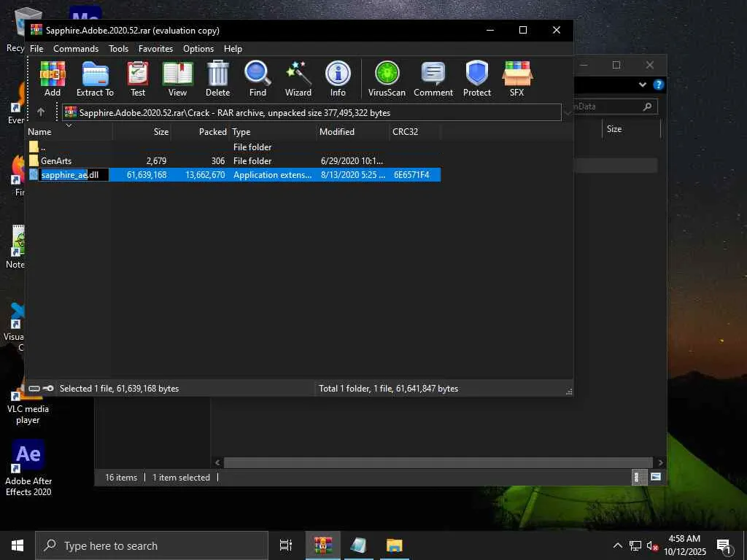Click the taskbar clock and date
The height and width of the screenshot is (560, 747).
click(684, 545)
